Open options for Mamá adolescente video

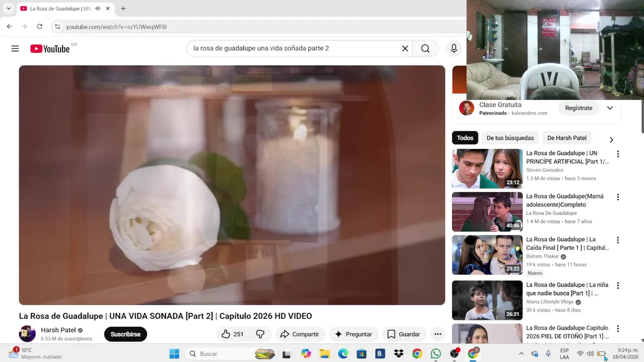618,197
